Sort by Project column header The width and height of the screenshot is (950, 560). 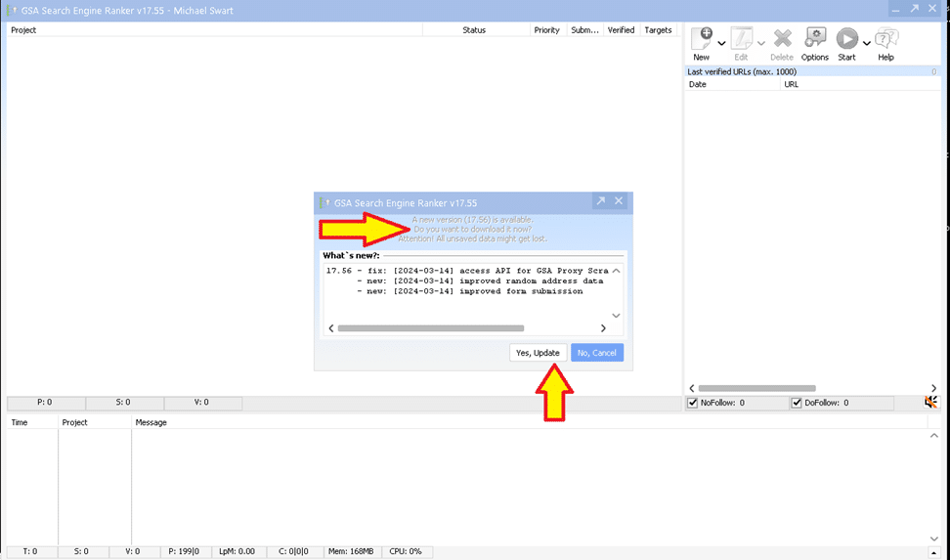pyautogui.click(x=214, y=29)
